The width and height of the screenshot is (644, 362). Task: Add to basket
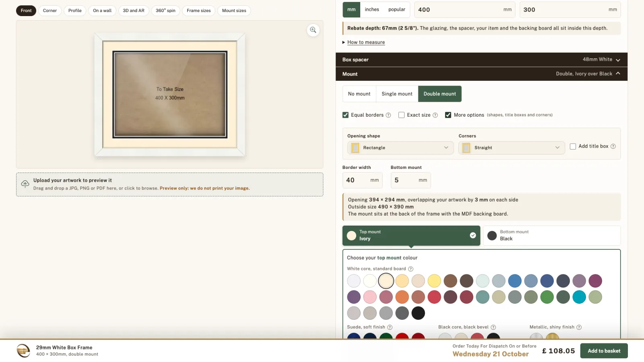604,351
